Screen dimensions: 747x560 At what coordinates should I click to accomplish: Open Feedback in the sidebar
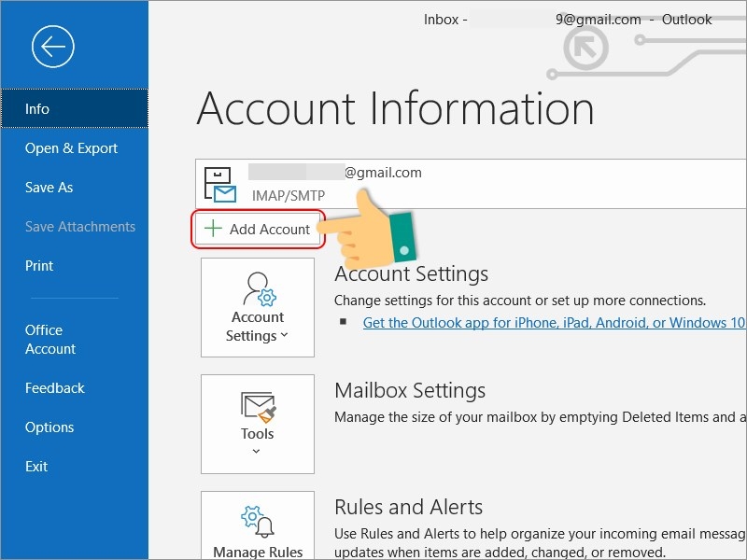point(55,388)
